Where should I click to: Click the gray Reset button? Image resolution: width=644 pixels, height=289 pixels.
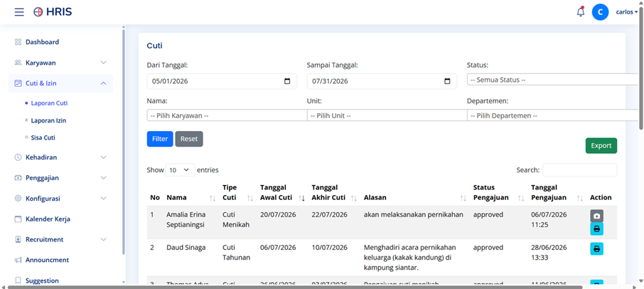189,139
